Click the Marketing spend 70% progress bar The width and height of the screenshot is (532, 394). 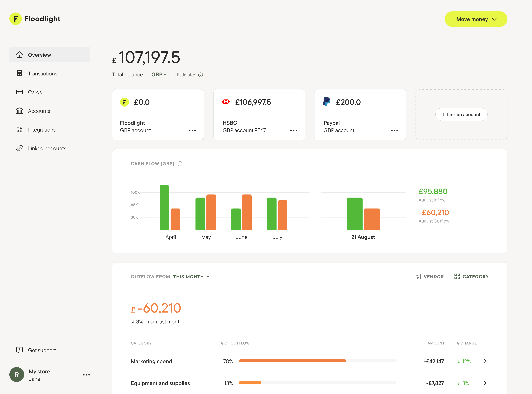pos(317,361)
